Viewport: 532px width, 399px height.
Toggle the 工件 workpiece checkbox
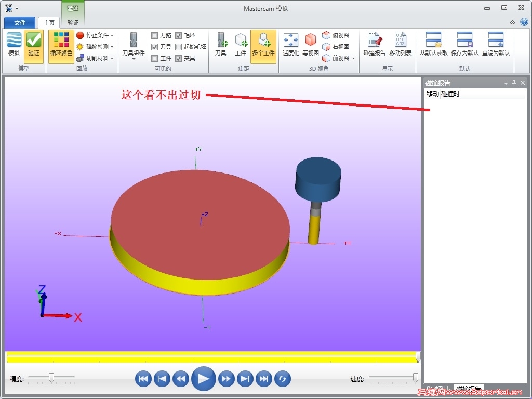coord(154,58)
